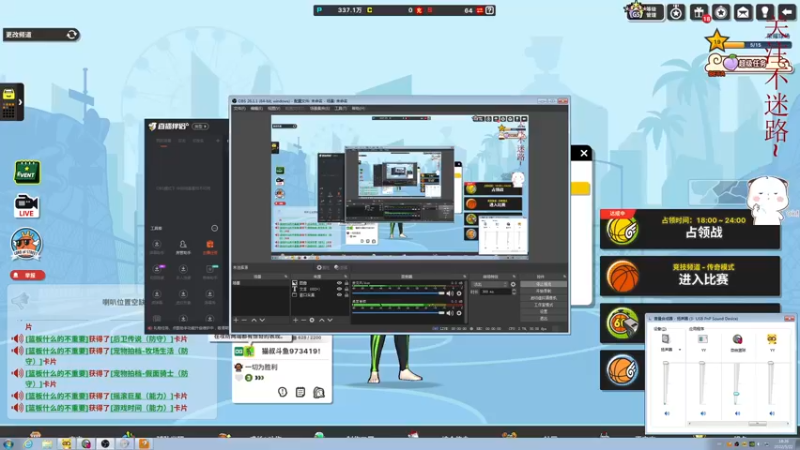Remove selected source with Sources minus icon
Image resolution: width=800 pixels, height=450 pixels.
point(304,320)
